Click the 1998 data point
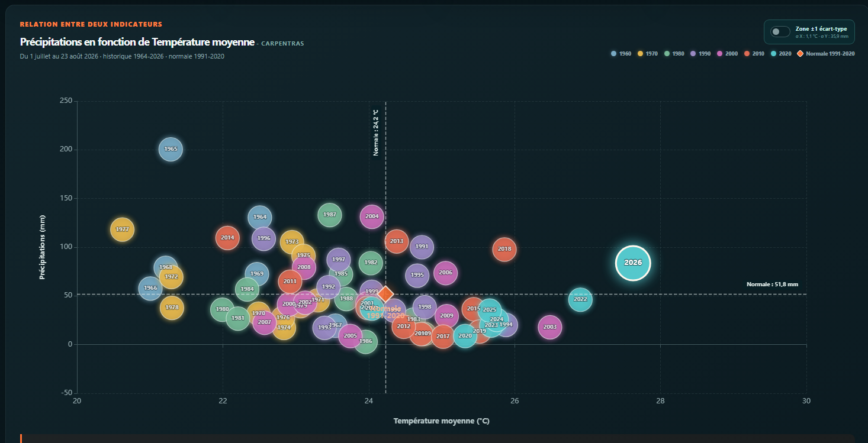The width and height of the screenshot is (868, 443). click(425, 307)
